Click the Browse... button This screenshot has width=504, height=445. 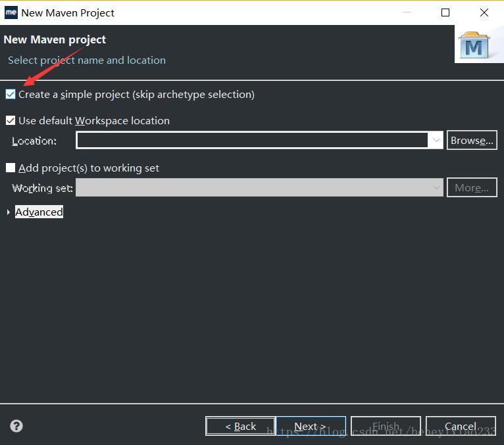pyautogui.click(x=472, y=140)
